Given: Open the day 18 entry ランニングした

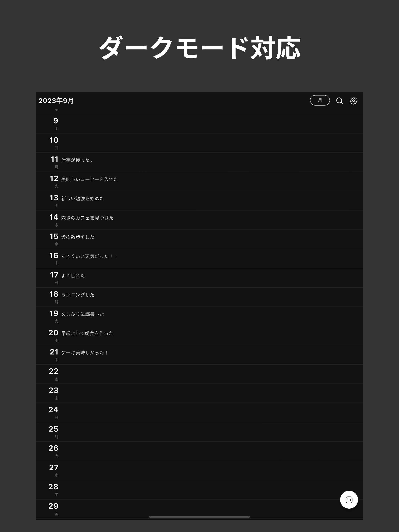Looking at the screenshot, I should click(x=78, y=295).
